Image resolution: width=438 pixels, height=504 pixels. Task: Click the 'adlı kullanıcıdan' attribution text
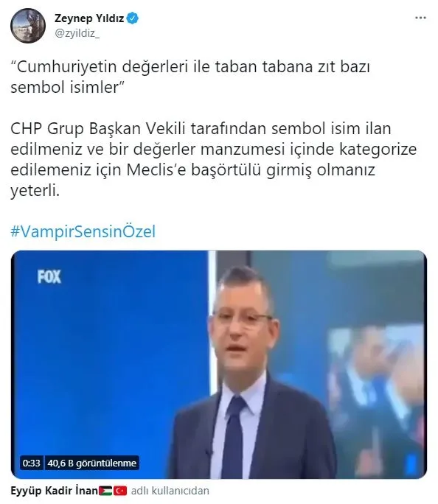pyautogui.click(x=170, y=491)
